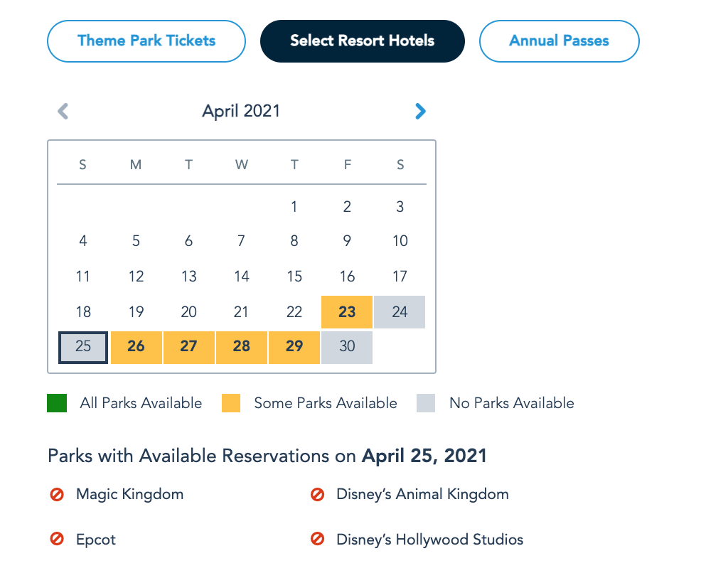Click yellow Some Parks Available swatch

(231, 404)
